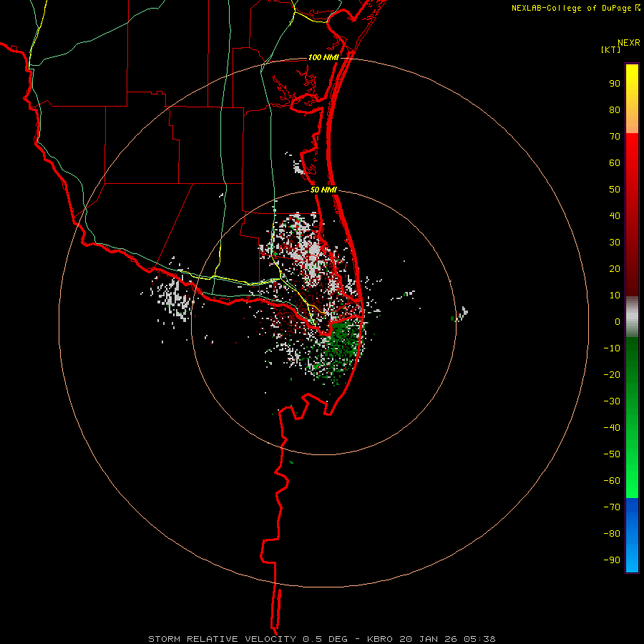Click the 80 value on the velocity scale
The height and width of the screenshot is (644, 644).
coord(615,109)
